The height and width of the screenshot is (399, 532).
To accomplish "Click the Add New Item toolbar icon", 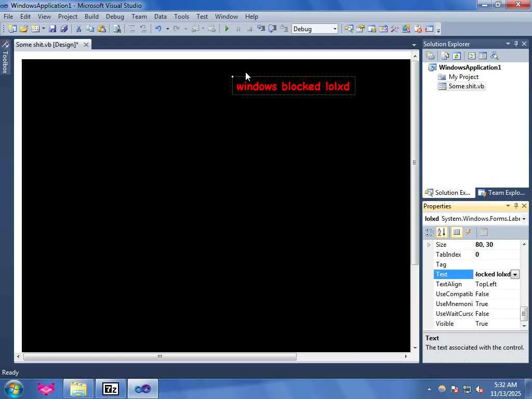I will 35,29.
